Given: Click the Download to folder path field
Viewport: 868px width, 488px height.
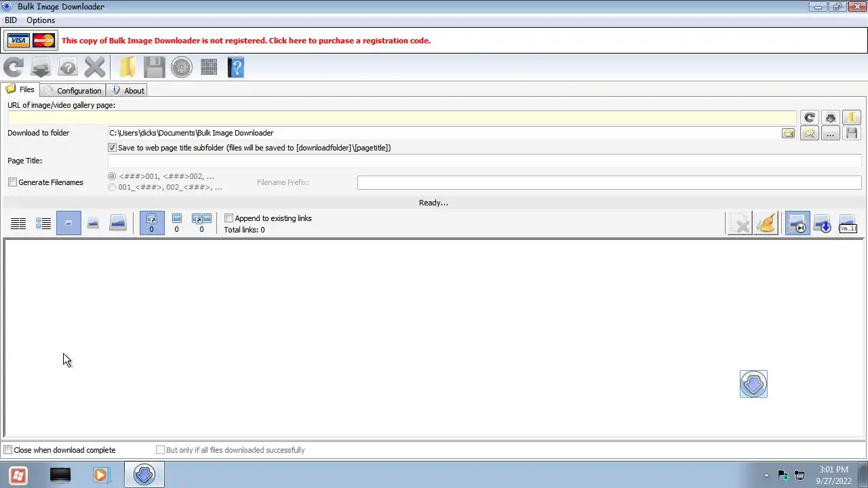Looking at the screenshot, I should (x=444, y=134).
